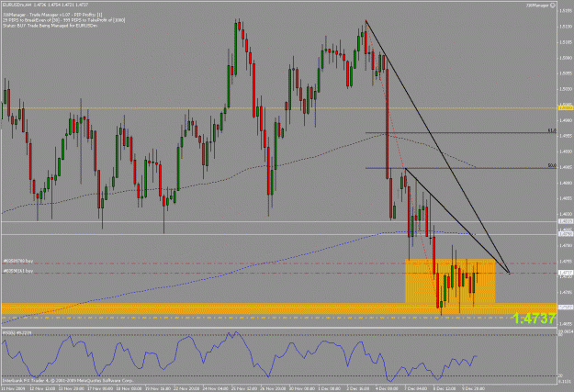
Task: Click the Interbank FX Trader 4 copyright text
Action: [x=68, y=381]
